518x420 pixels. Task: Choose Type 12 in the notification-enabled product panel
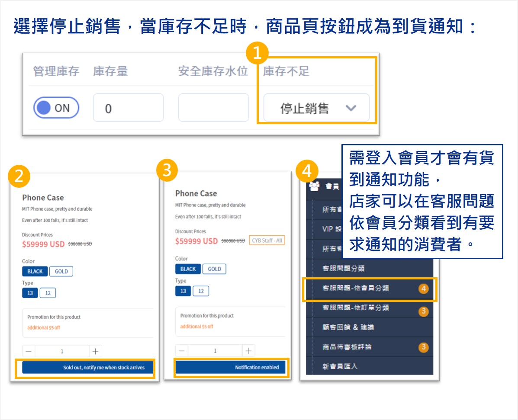tap(201, 291)
